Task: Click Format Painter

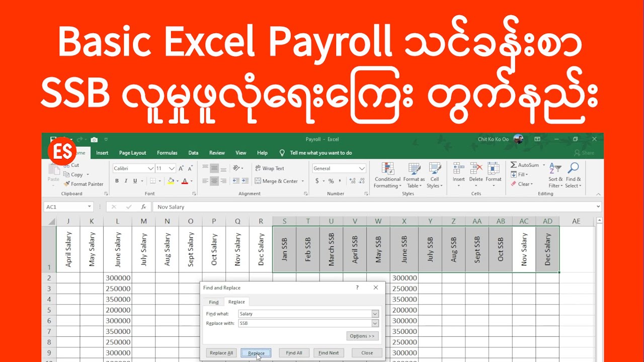Action: point(84,184)
